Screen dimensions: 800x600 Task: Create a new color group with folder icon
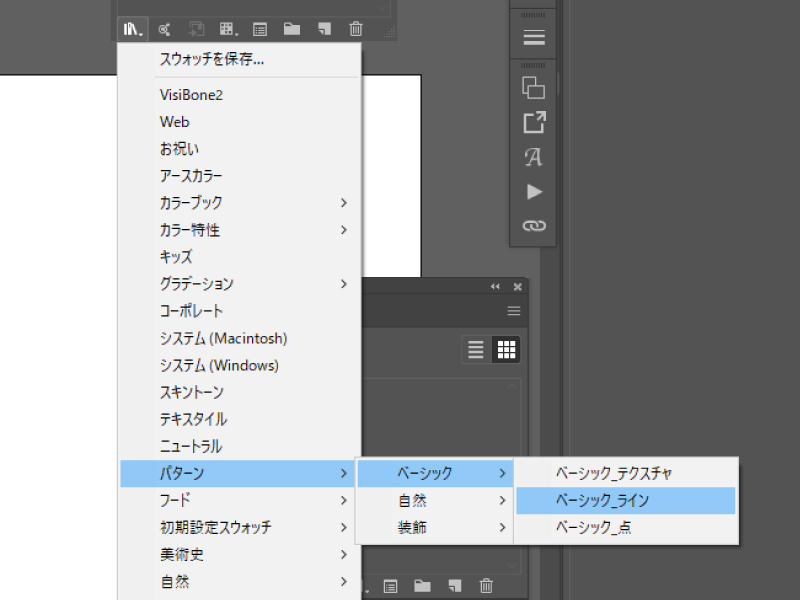pos(291,29)
